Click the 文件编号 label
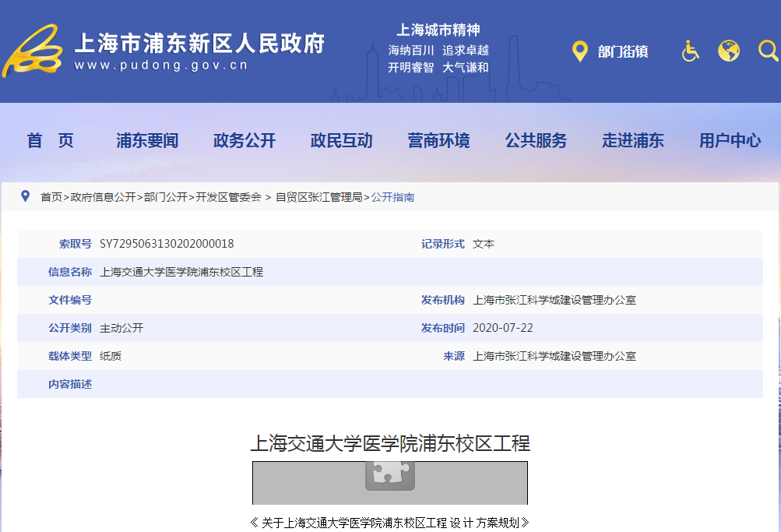This screenshot has height=532, width=781. [x=70, y=300]
